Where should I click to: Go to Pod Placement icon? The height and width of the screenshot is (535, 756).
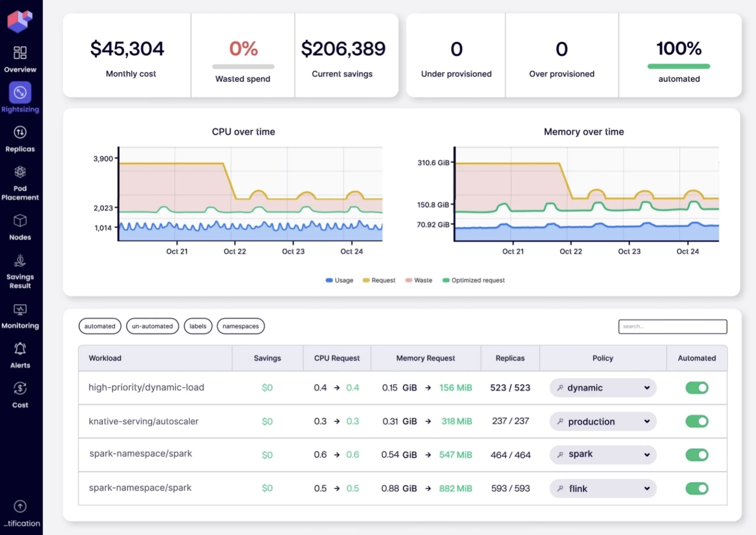click(20, 172)
